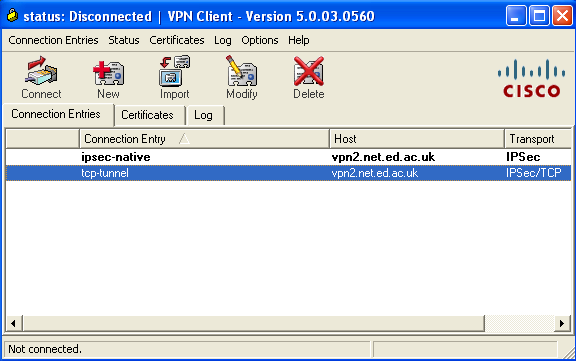The height and width of the screenshot is (361, 576).
Task: Click the Import toolbar icon
Action: pos(174,78)
